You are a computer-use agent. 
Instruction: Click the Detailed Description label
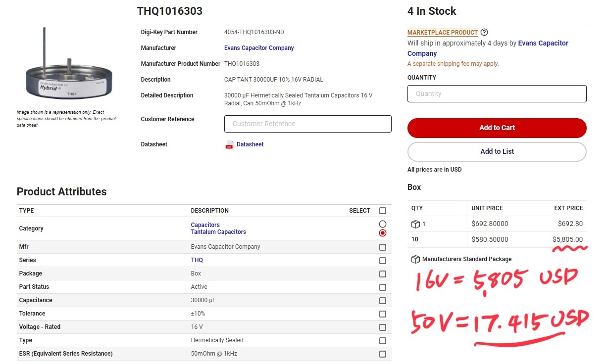(x=167, y=95)
